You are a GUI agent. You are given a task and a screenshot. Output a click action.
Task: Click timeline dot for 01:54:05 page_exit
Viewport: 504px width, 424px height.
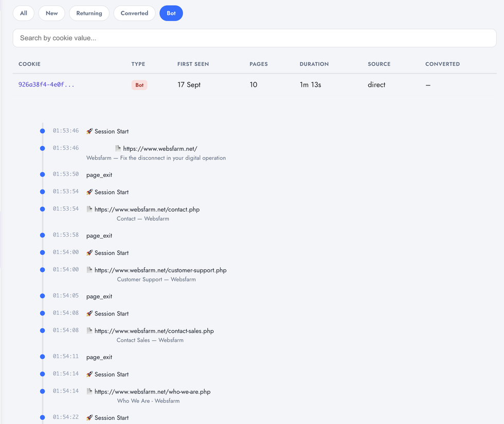coord(42,296)
